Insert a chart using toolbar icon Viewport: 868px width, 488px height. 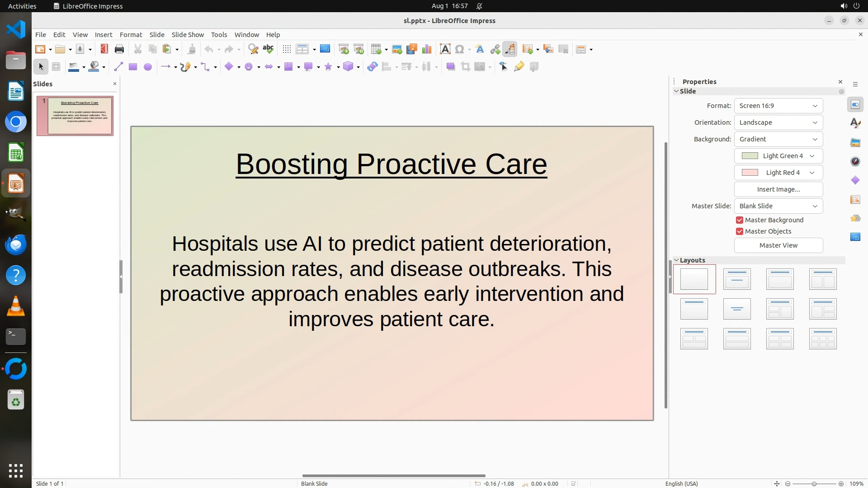(x=426, y=49)
